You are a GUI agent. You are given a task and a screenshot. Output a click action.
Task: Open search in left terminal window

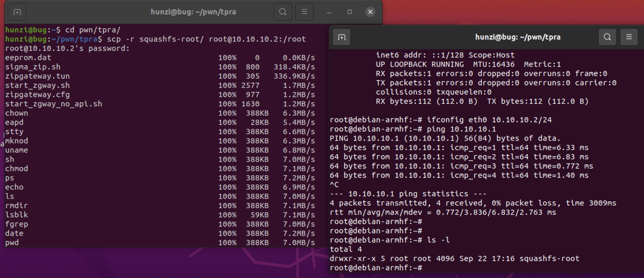pos(283,12)
